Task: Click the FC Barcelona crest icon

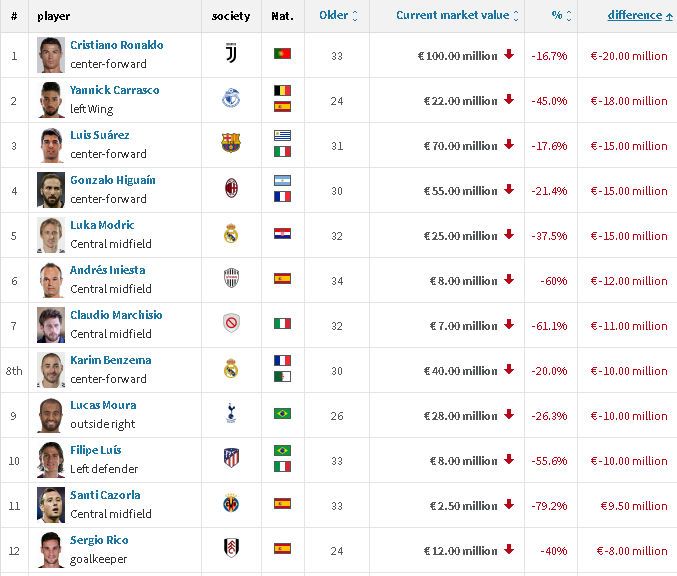Action: click(231, 143)
